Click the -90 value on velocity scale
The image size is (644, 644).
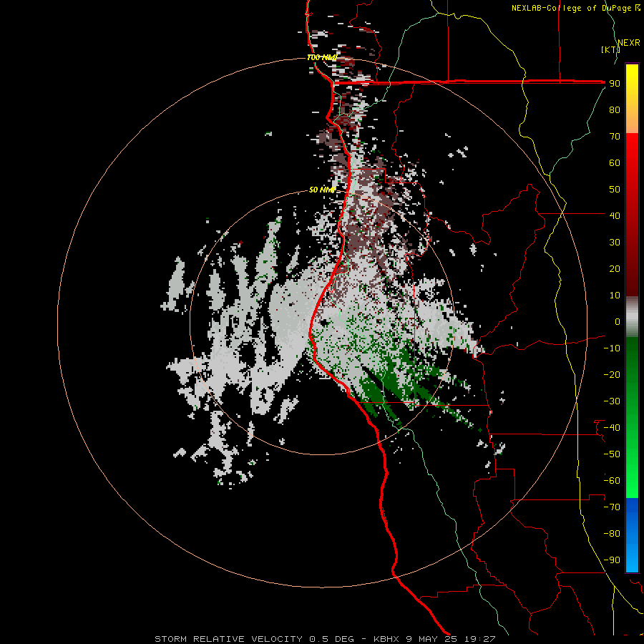coord(612,560)
